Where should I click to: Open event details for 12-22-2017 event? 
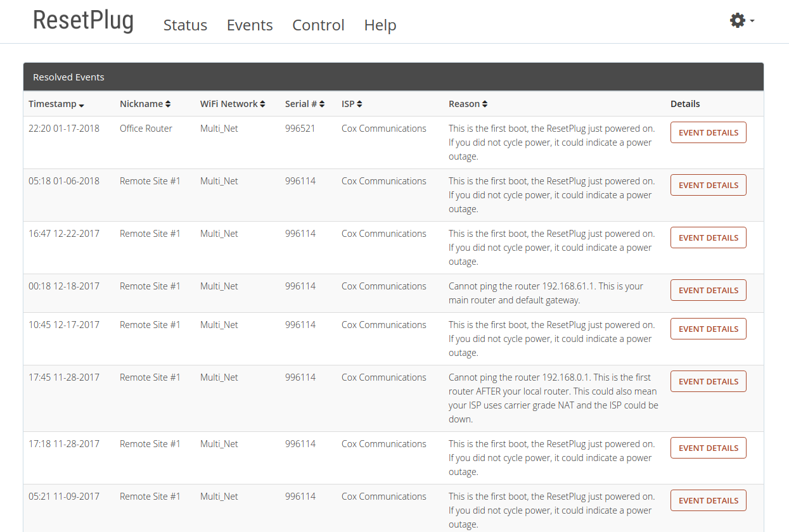[708, 237]
